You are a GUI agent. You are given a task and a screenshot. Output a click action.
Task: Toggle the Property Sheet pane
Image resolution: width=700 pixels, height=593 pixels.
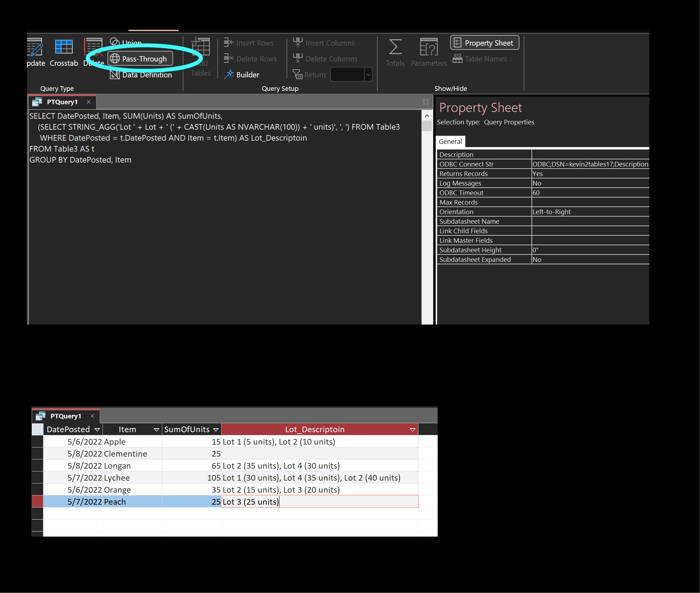(x=484, y=43)
